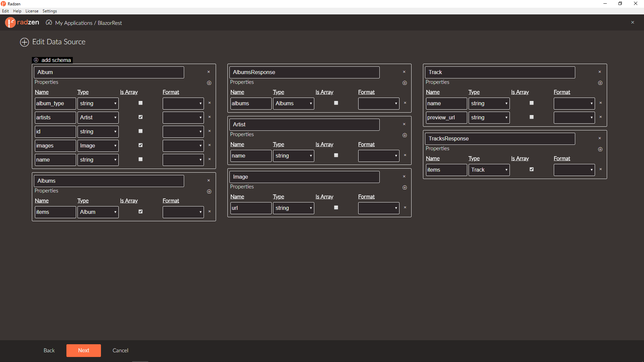644x362 pixels.
Task: Edit the preview_url property name field
Action: (x=446, y=118)
